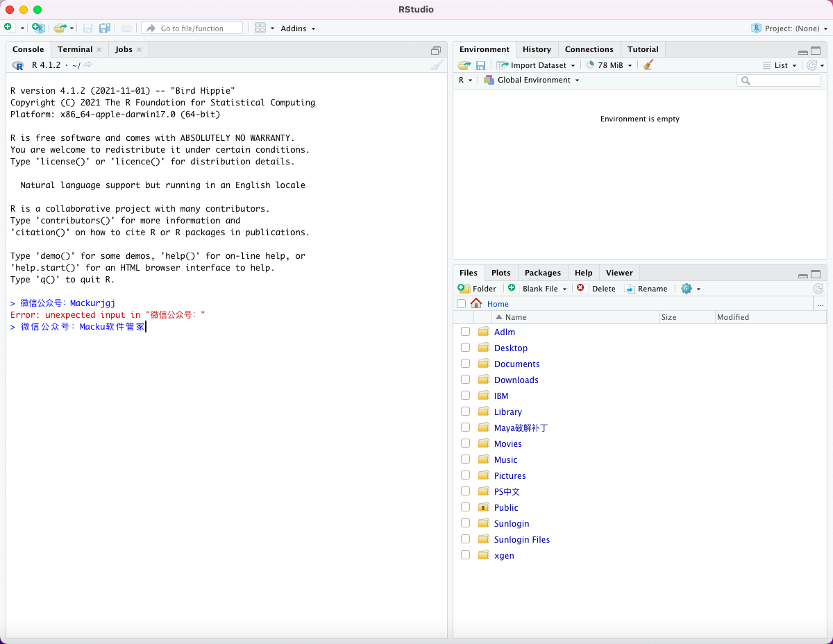Screen dimensions: 833x644
Task: Open the Global Environment dropdown
Action: click(x=532, y=80)
